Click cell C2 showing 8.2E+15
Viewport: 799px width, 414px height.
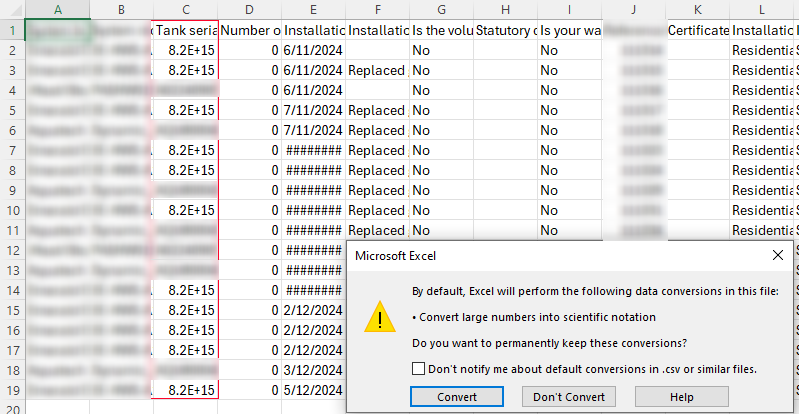(185, 50)
